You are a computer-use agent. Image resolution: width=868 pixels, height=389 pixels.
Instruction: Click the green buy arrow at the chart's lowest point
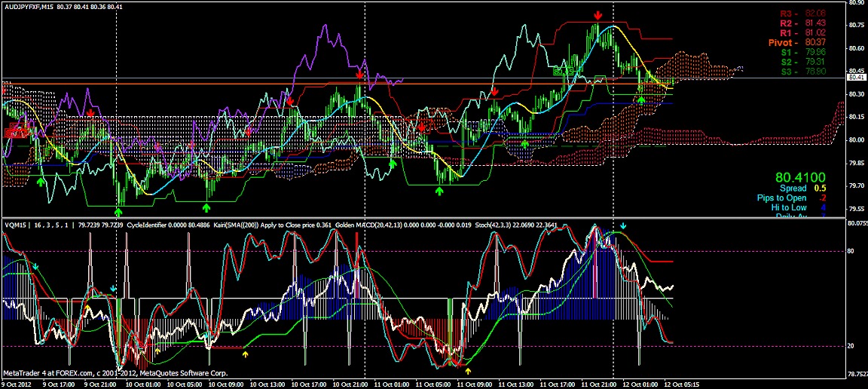coord(119,213)
